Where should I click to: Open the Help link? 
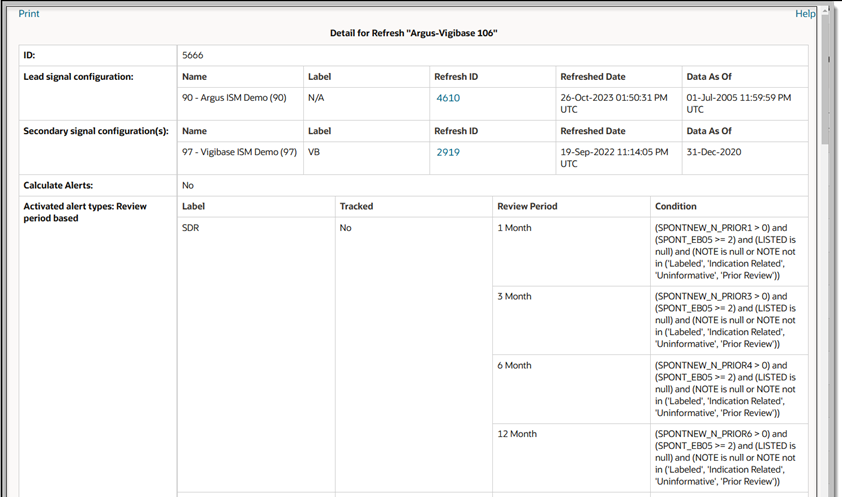tap(805, 13)
